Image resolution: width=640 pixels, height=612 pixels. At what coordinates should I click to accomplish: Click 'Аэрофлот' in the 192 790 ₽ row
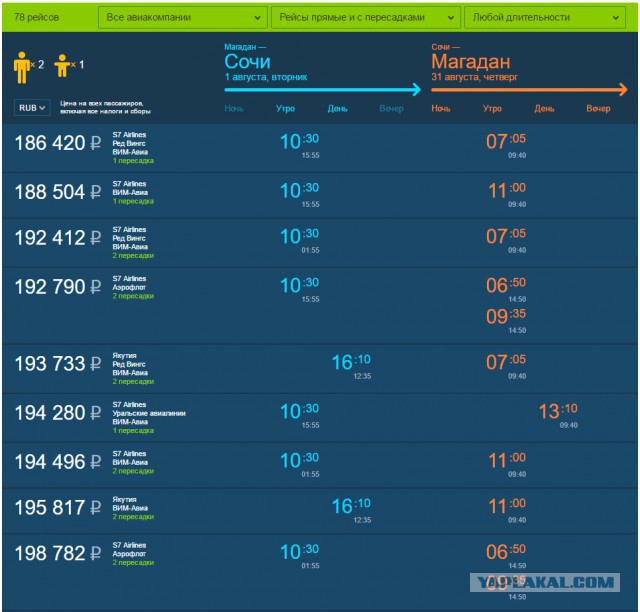pos(129,287)
